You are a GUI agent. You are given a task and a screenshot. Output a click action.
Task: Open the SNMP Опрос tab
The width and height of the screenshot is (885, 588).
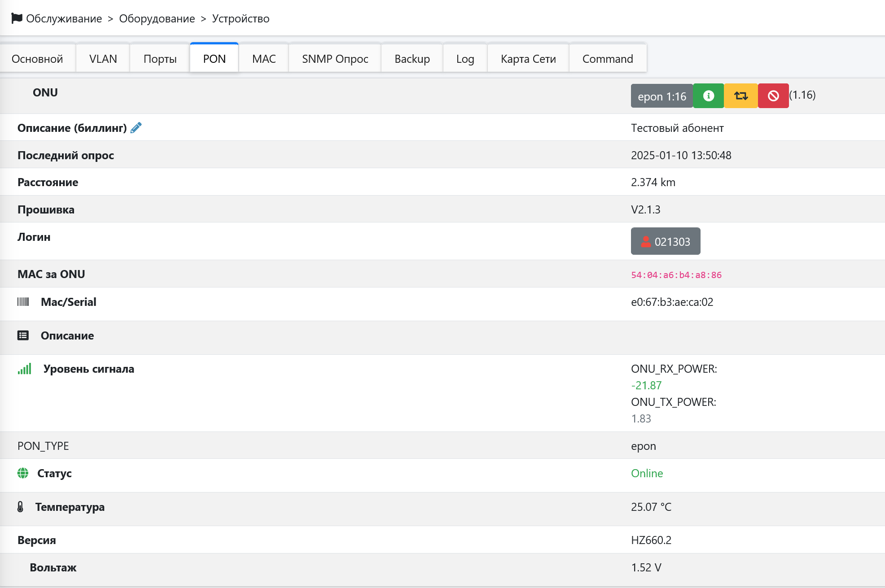pos(335,59)
